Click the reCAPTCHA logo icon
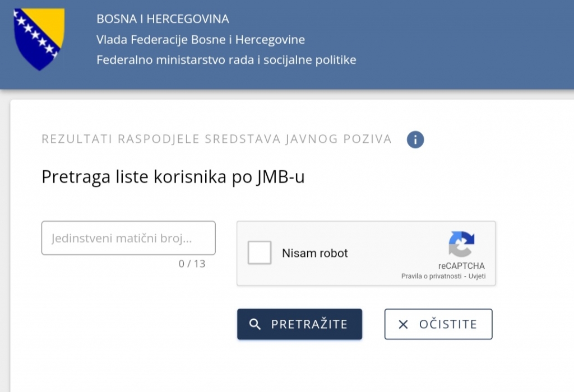The image size is (574, 392). click(461, 244)
